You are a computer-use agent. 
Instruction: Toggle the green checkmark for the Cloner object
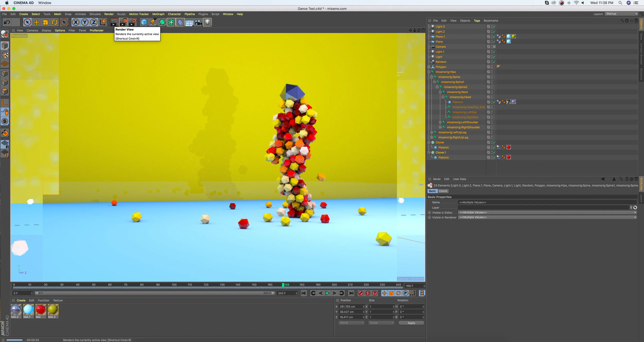[x=494, y=142]
